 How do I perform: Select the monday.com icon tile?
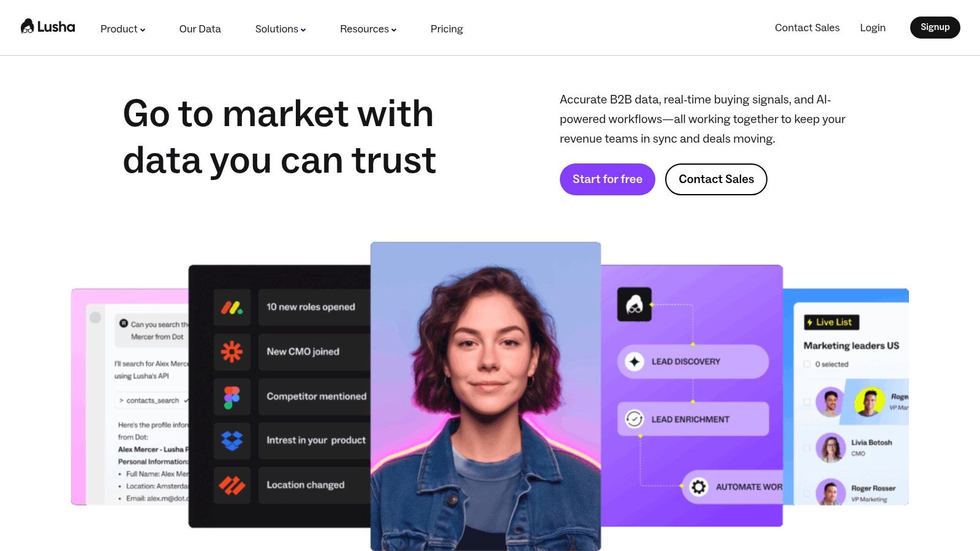(232, 307)
